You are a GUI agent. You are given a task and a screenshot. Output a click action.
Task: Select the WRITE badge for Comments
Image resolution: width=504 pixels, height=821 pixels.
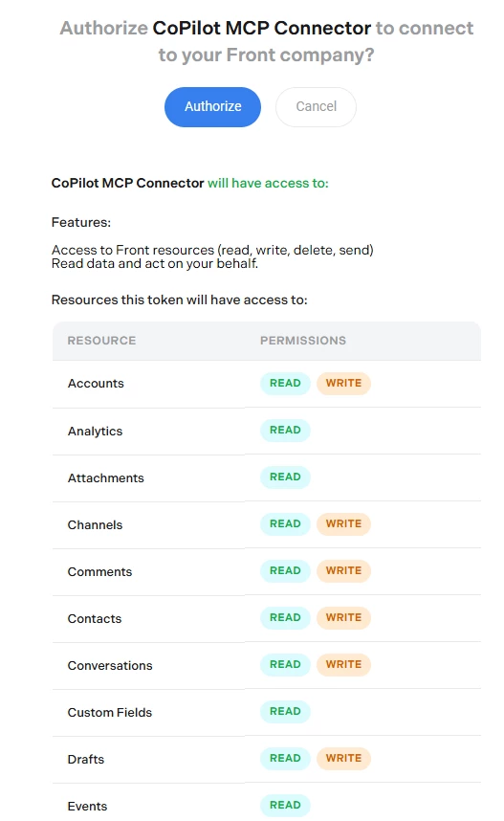[x=344, y=570]
